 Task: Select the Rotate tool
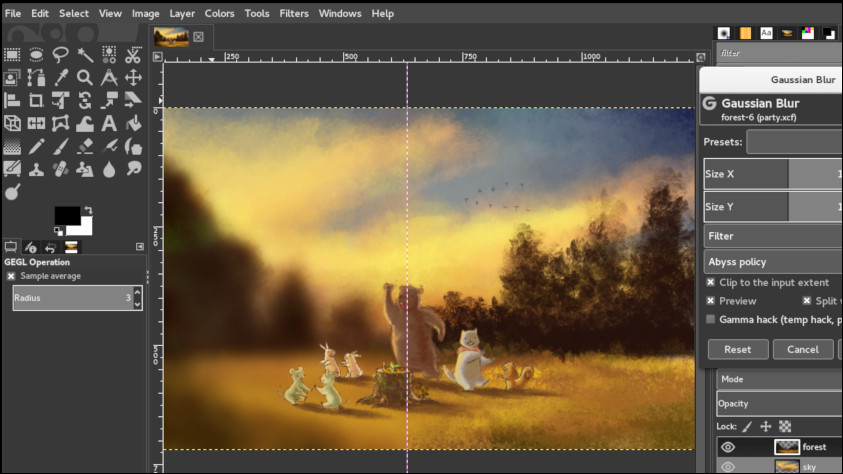coord(84,100)
